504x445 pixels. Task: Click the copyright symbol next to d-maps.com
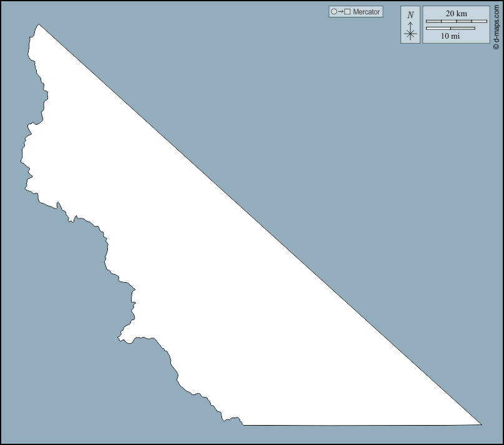click(x=496, y=46)
